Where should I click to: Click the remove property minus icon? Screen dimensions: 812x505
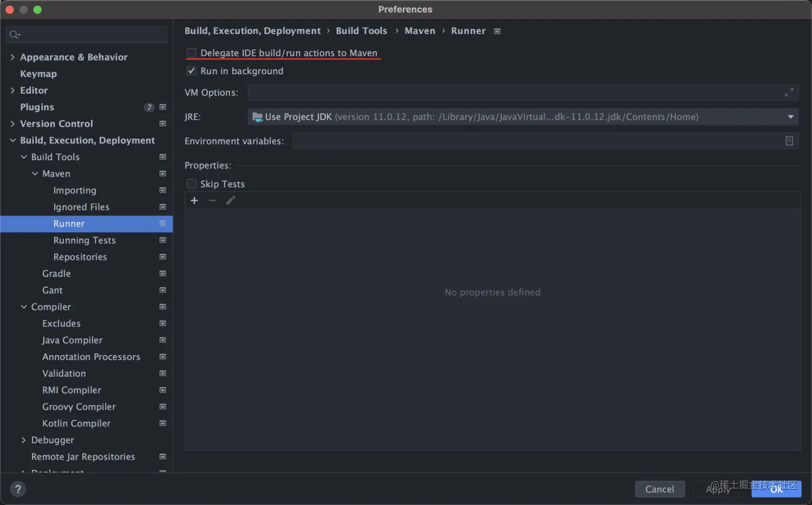click(212, 200)
